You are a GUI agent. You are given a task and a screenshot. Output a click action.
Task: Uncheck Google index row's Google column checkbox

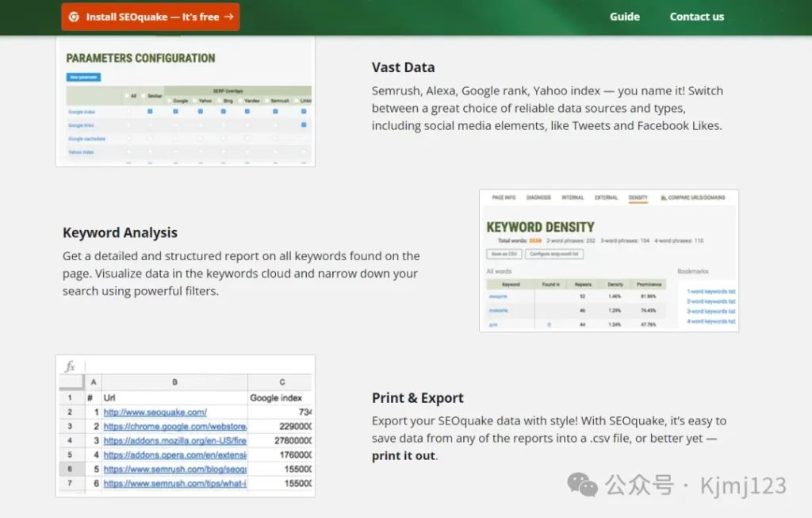175,111
